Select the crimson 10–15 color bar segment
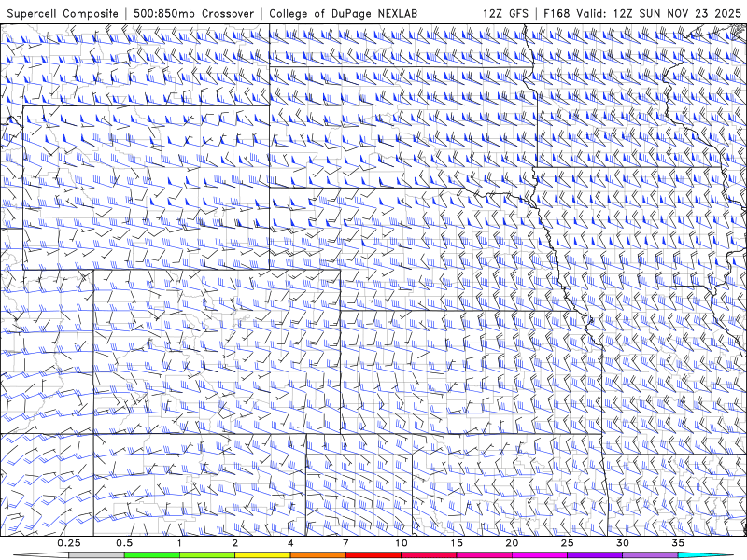This screenshot has height=560, width=747. point(429,555)
